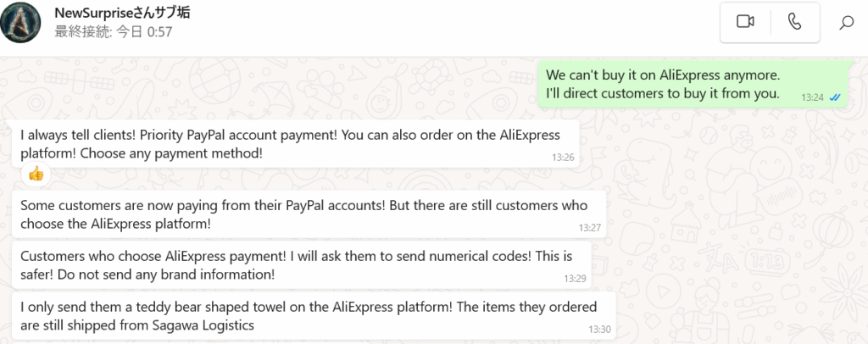The width and height of the screenshot is (868, 344).
Task: Select the Priority PayPal account payment message
Action: pyautogui.click(x=296, y=144)
